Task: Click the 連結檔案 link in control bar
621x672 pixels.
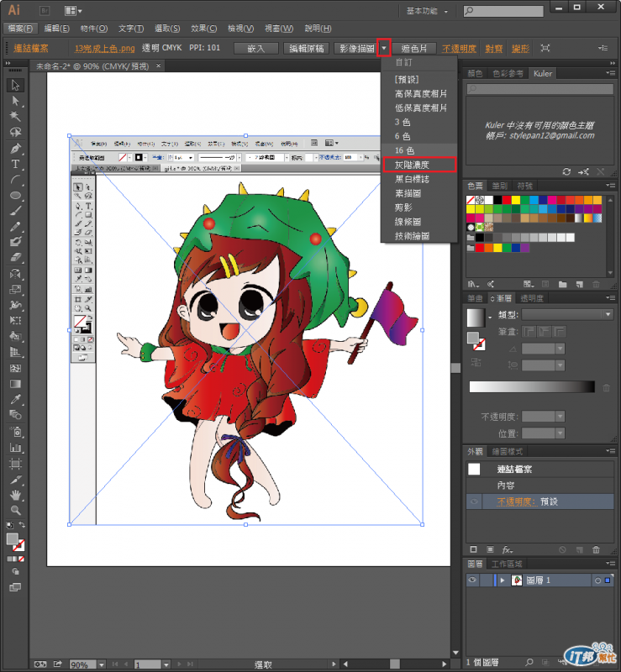Action: [31, 49]
